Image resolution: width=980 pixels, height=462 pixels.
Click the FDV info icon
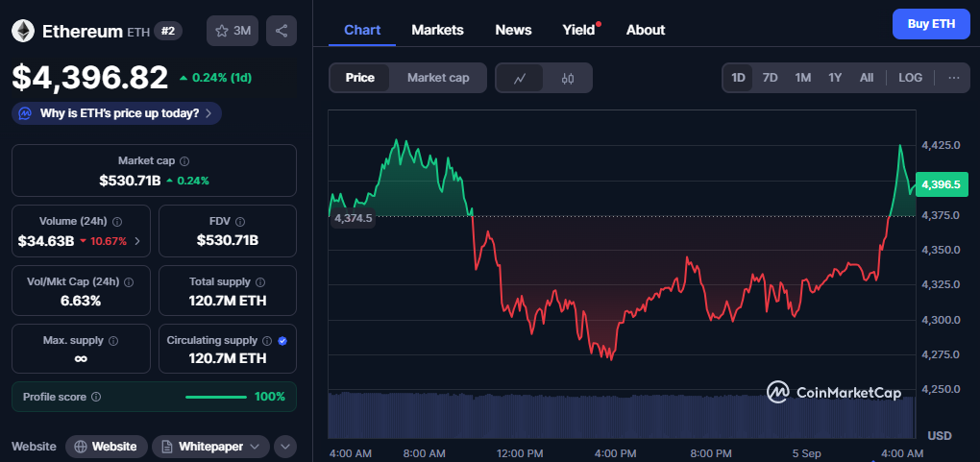tap(240, 221)
